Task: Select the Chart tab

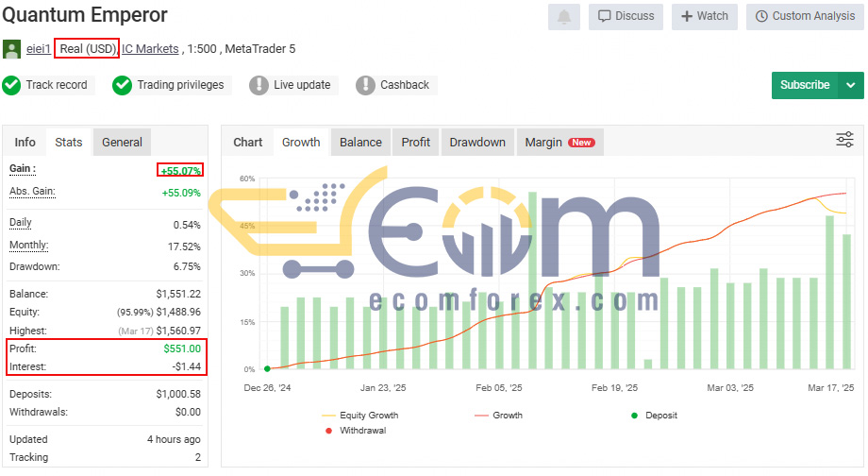Action: click(x=247, y=143)
